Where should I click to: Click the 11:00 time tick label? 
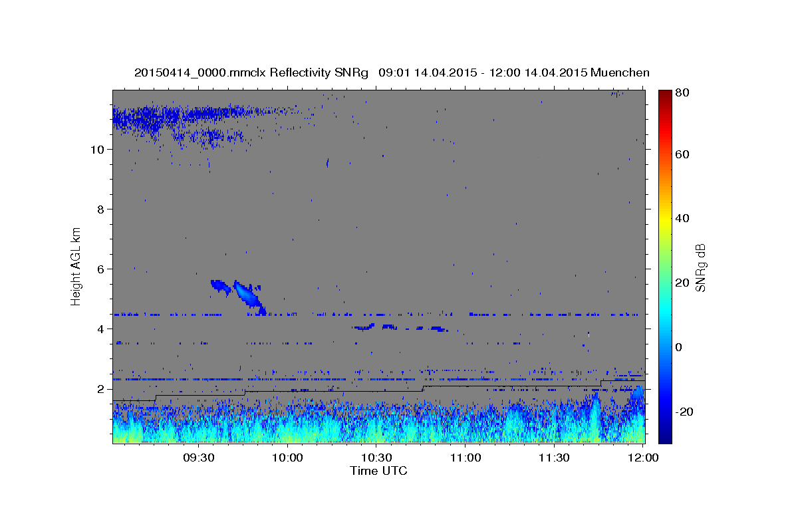point(465,458)
